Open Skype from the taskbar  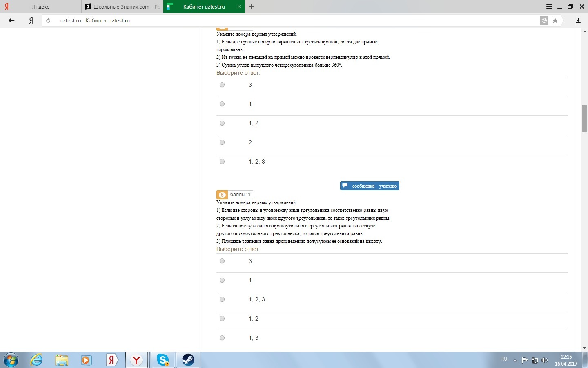163,360
